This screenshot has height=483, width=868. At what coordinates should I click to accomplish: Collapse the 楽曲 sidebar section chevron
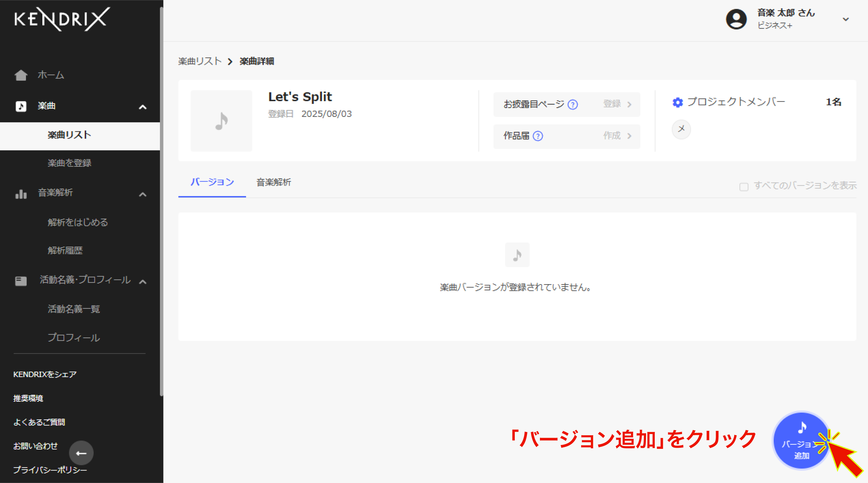pos(143,107)
